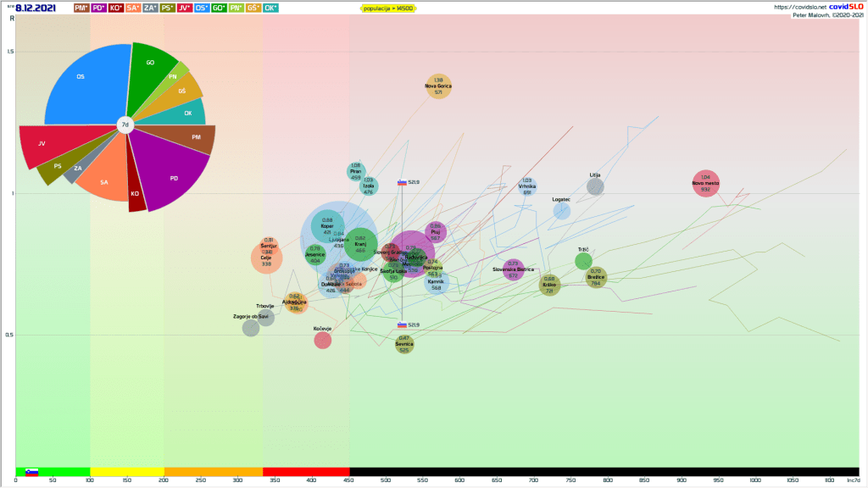Toggle the GŠ* region filter
Viewport: 868px width, 488px height.
[253, 8]
